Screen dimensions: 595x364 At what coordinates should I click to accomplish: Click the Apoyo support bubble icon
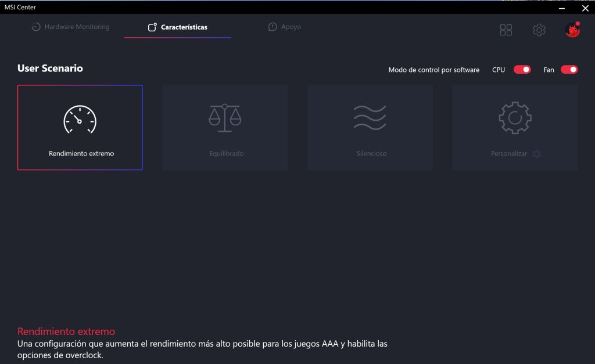coord(273,27)
